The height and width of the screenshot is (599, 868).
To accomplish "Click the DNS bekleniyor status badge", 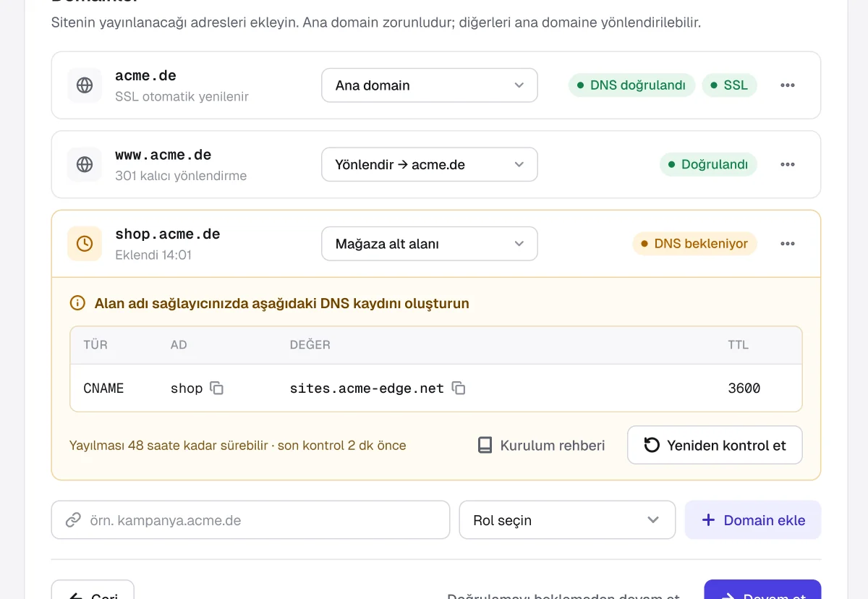I will [694, 244].
